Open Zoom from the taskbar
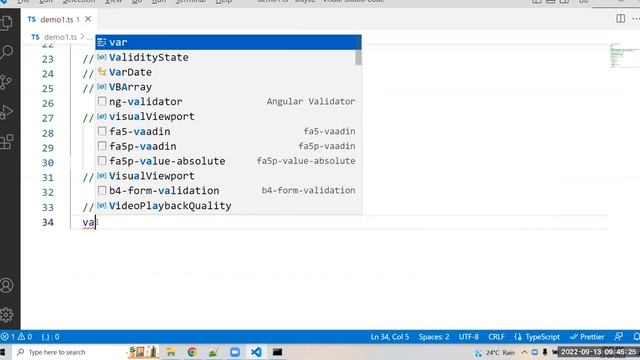 [x=235, y=352]
